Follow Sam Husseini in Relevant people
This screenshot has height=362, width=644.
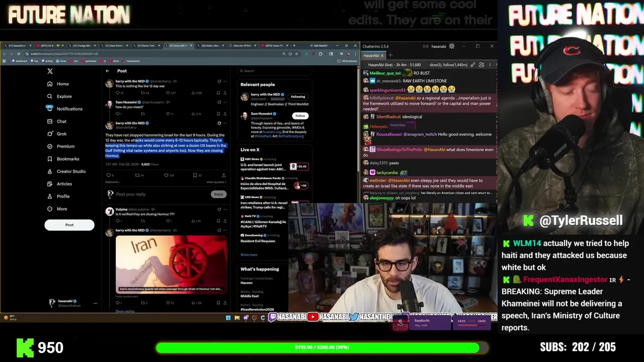coord(300,116)
